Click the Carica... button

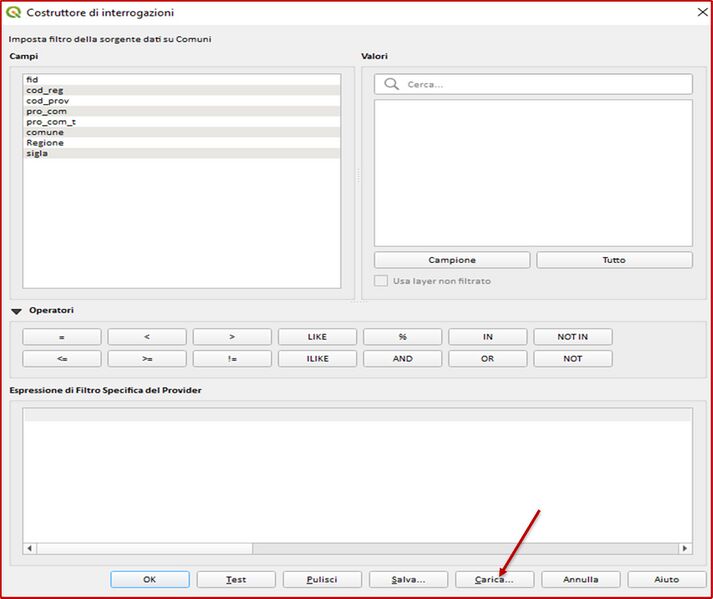coord(493,579)
